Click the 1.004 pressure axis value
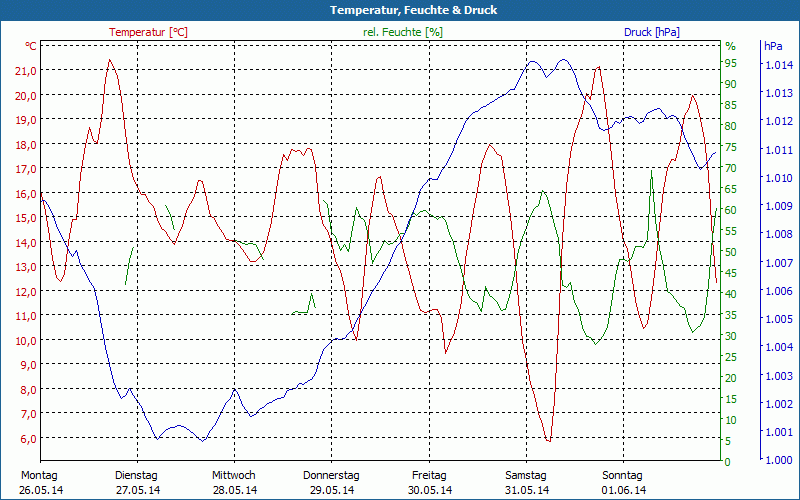This screenshot has height=500, width=800. pyautogui.click(x=779, y=347)
